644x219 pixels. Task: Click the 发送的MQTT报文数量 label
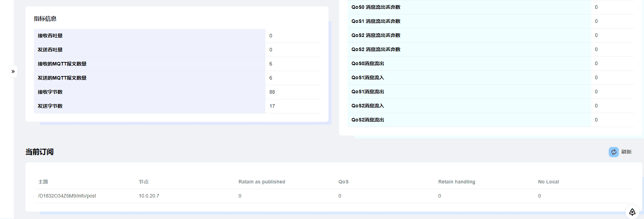[62, 78]
